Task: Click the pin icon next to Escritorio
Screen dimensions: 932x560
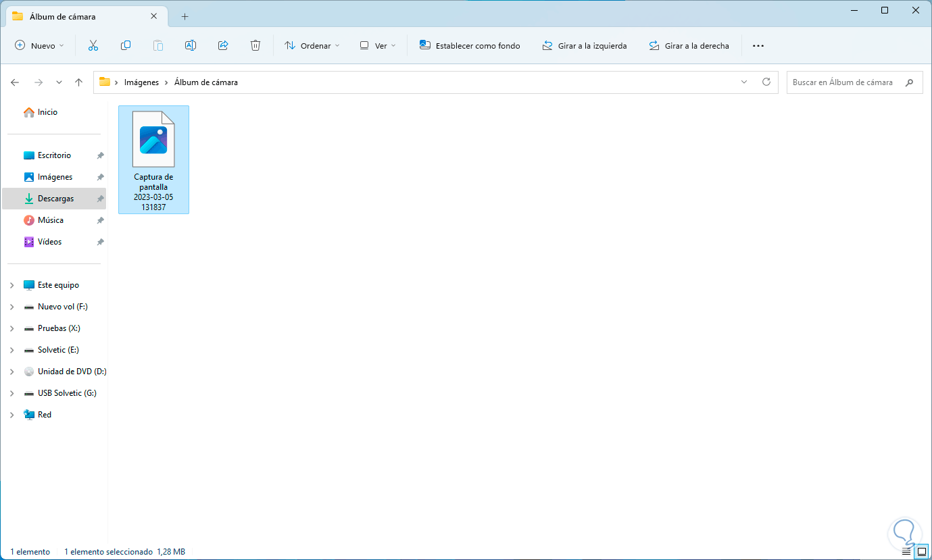Action: coord(100,155)
